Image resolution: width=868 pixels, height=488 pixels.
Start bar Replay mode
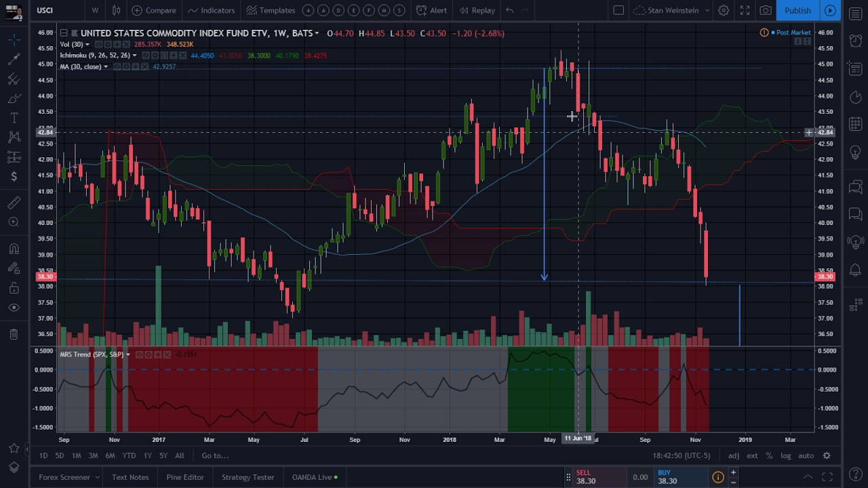pos(477,10)
